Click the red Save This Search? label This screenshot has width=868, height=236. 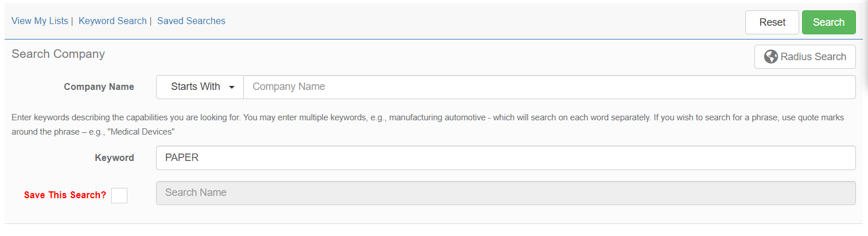pos(65,195)
